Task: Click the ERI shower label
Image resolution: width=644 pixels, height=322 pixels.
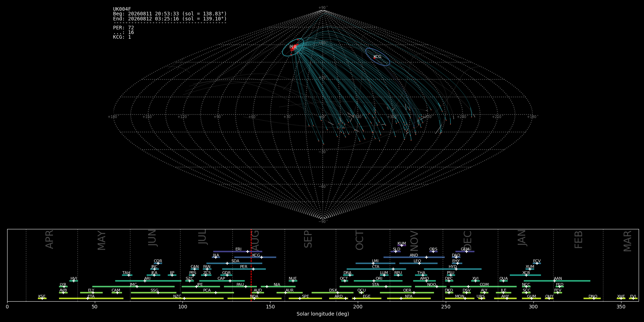Action: coord(238,249)
